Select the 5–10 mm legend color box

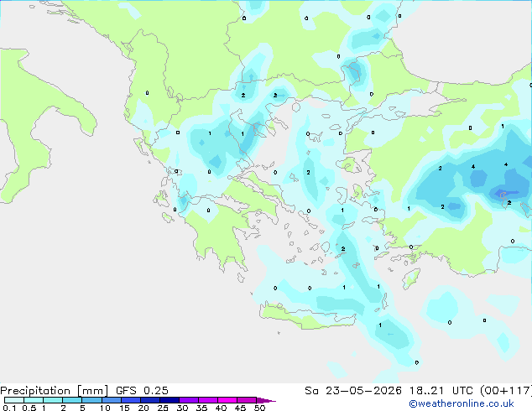91,400
